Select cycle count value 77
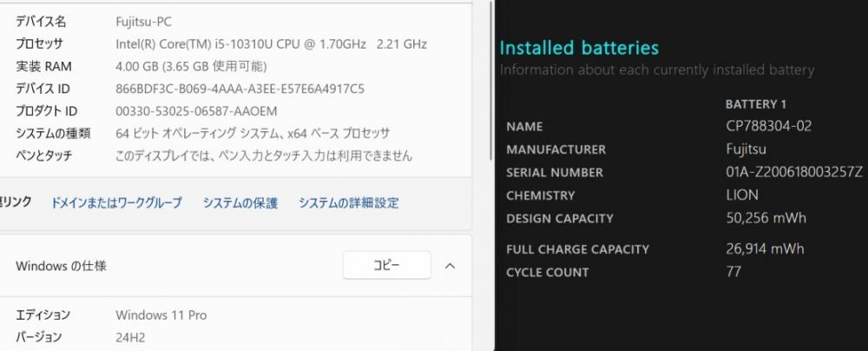The image size is (868, 351). pos(733,272)
